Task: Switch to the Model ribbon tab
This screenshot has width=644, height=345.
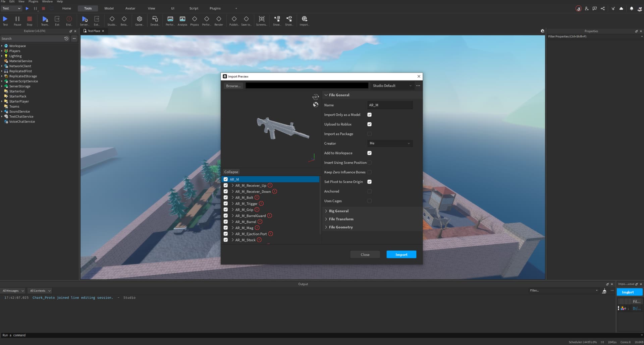Action: pos(109,8)
